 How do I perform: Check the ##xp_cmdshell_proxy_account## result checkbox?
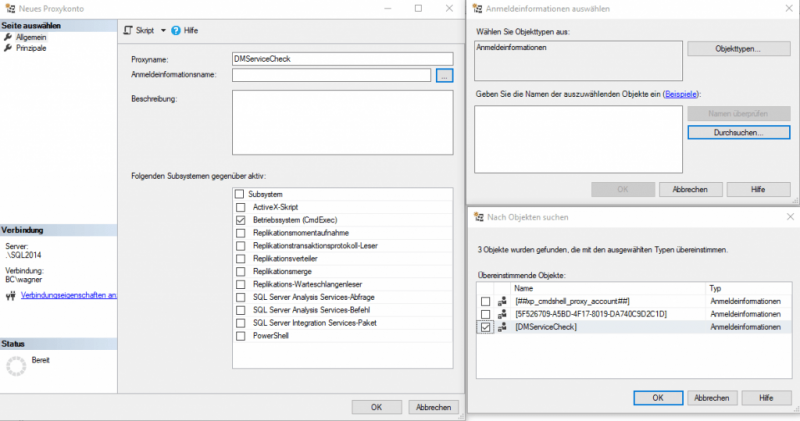[485, 301]
